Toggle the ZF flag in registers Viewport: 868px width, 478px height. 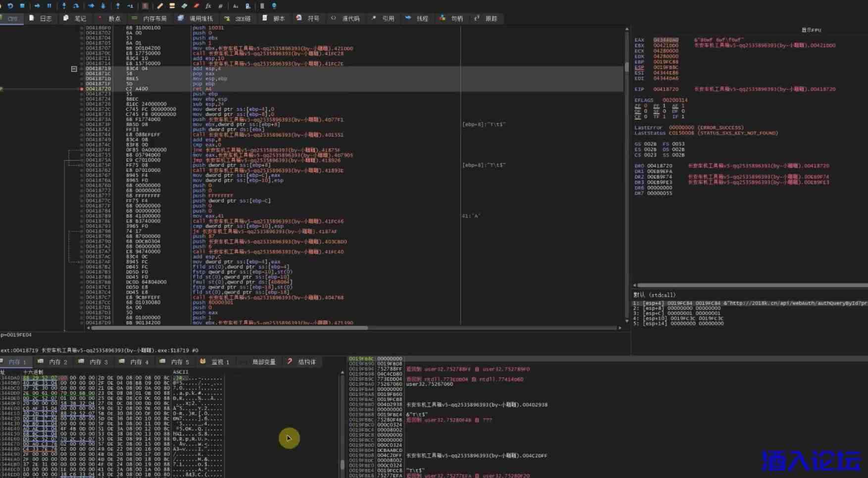(646, 106)
